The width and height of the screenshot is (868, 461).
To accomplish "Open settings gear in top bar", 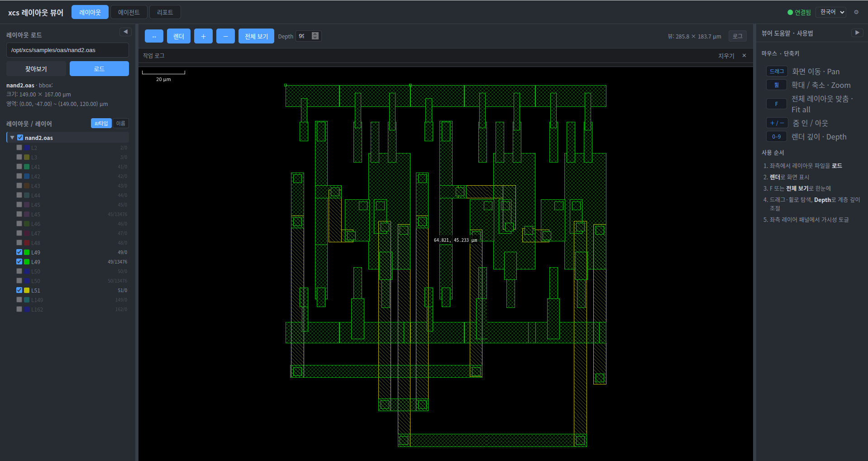I will 856,12.
